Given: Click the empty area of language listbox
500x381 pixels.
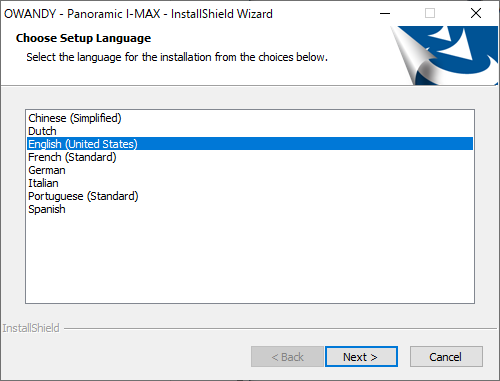Looking at the screenshot, I should (250, 258).
